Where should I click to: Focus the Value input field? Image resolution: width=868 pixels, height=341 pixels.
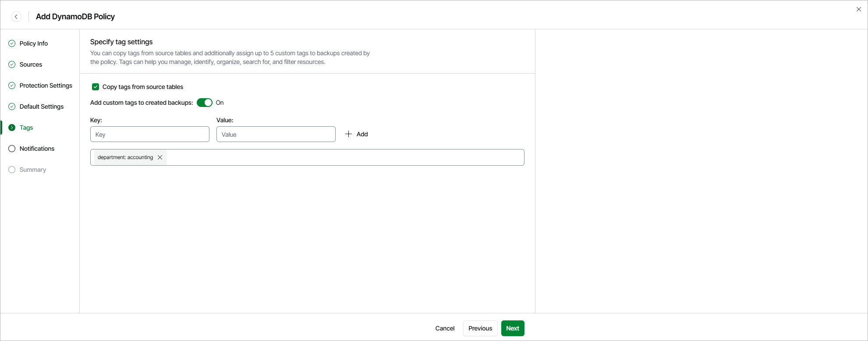point(276,134)
